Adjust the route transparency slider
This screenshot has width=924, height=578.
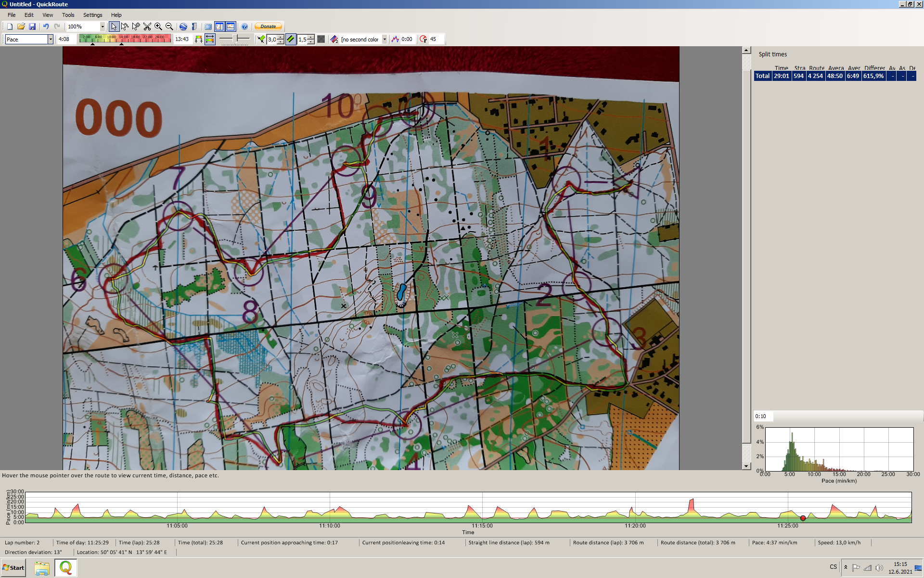235,39
